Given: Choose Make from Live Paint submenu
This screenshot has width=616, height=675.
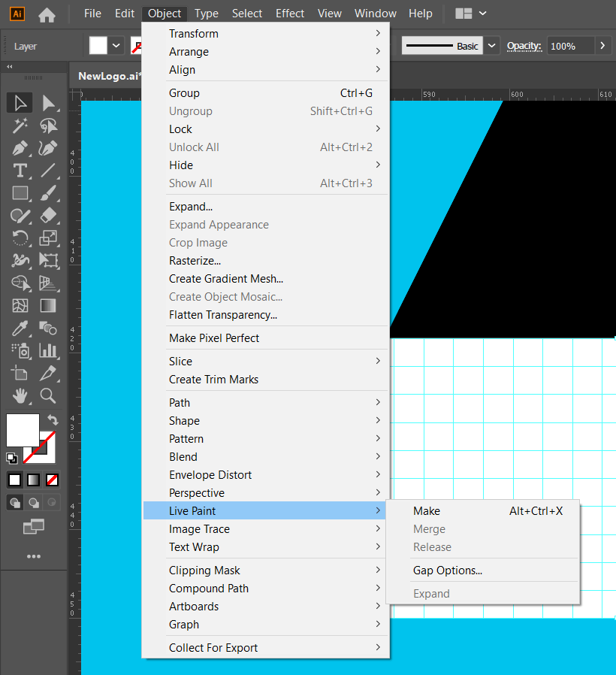Looking at the screenshot, I should 426,510.
